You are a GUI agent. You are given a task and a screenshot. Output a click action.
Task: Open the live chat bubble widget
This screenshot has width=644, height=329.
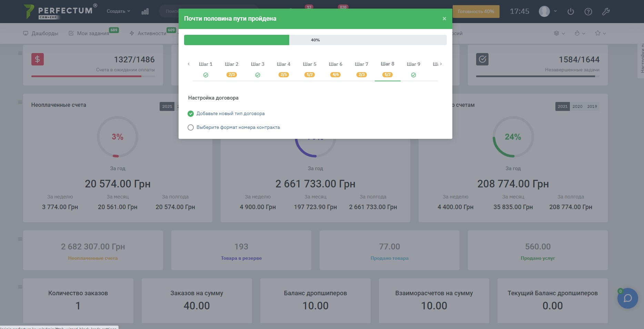pyautogui.click(x=627, y=298)
